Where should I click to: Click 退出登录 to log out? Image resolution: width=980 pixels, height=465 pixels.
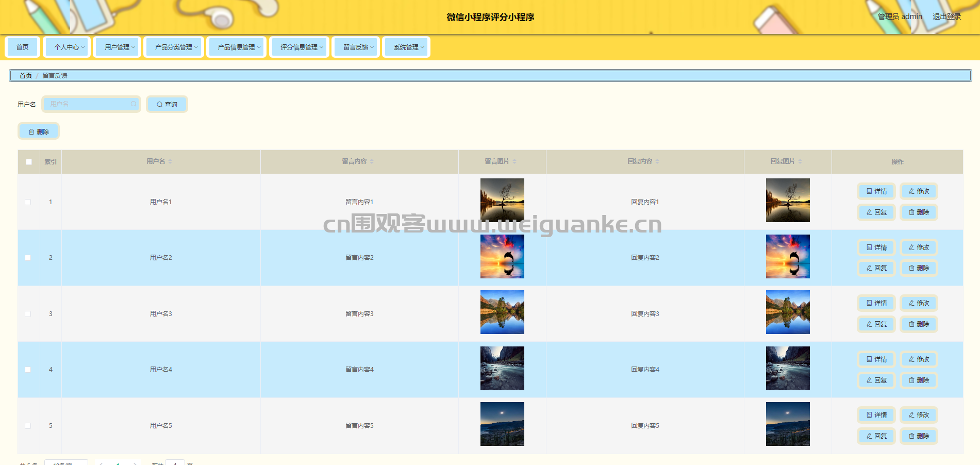946,16
